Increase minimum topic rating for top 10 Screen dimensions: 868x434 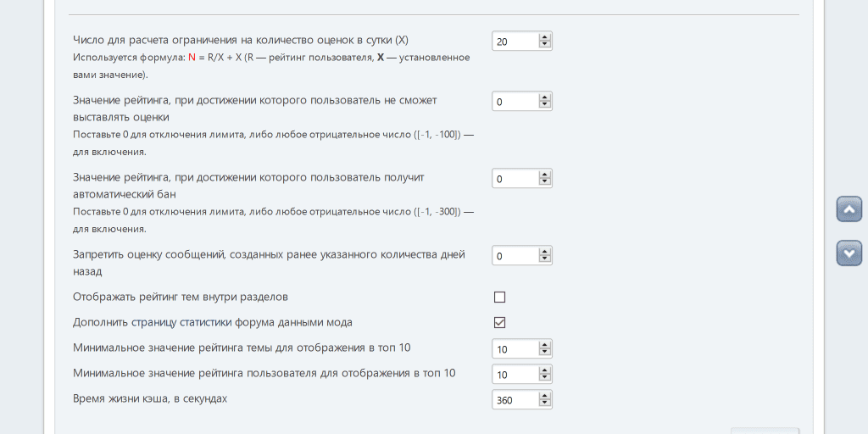[x=545, y=344]
